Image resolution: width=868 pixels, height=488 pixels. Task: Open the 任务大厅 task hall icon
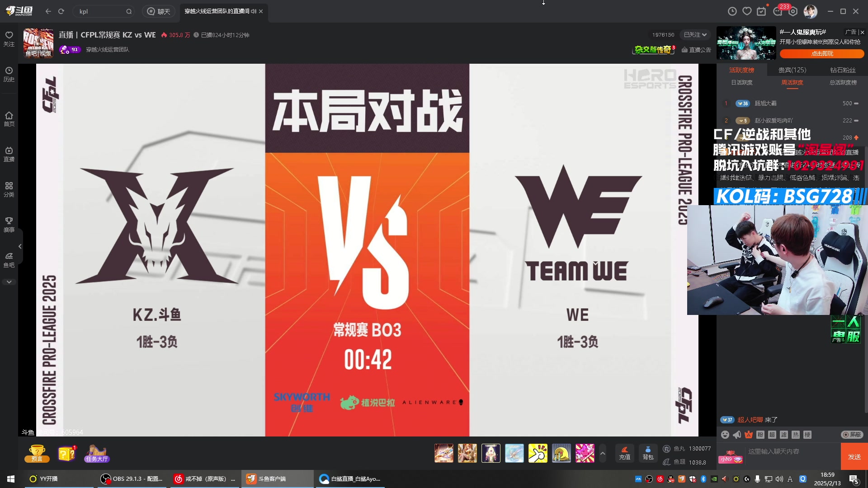click(97, 453)
